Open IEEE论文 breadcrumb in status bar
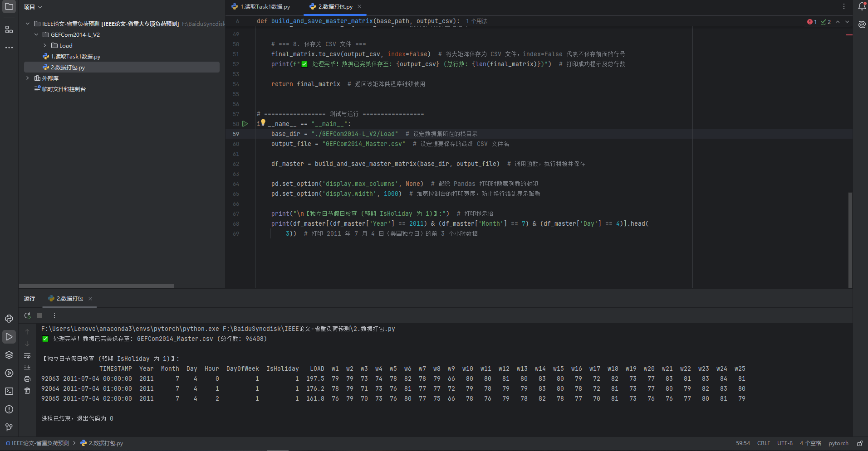Screen dimensions: 868x451 click(38, 443)
